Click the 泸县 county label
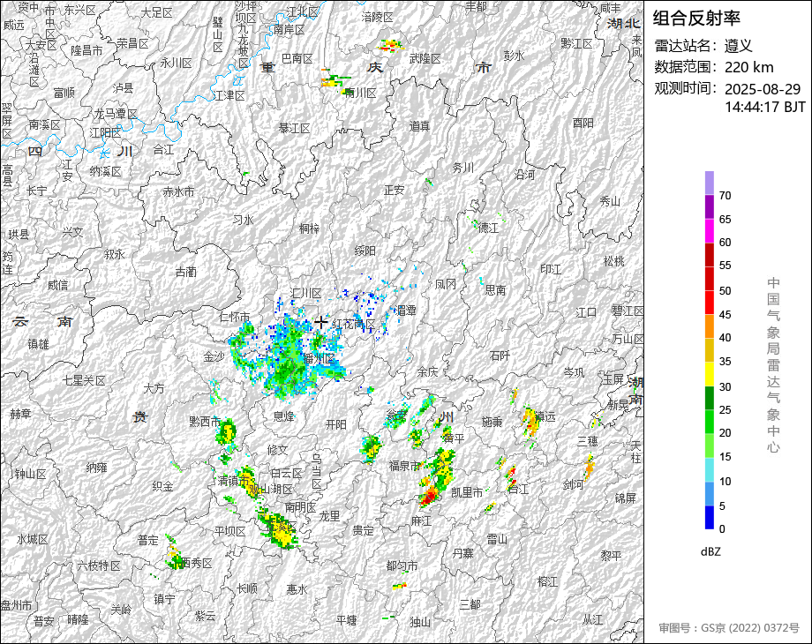The image size is (812, 644). 124,88
